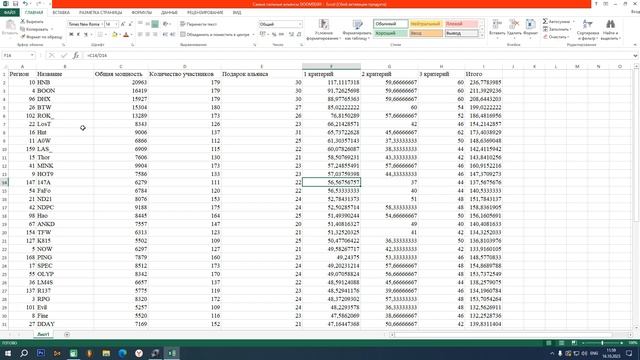The image size is (640, 360).
Task: Open Microsoft Edge from taskbar
Action: click(x=122, y=353)
